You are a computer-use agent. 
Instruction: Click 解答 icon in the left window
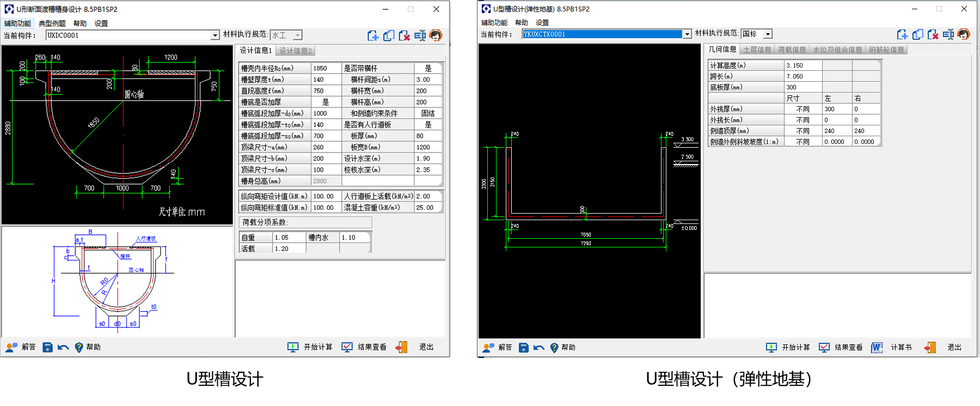click(21, 347)
